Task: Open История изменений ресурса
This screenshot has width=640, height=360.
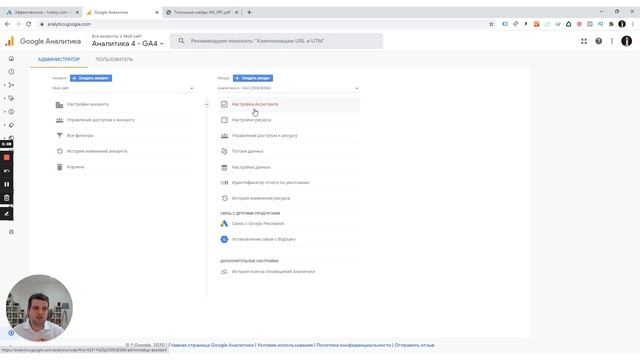Action: (261, 198)
